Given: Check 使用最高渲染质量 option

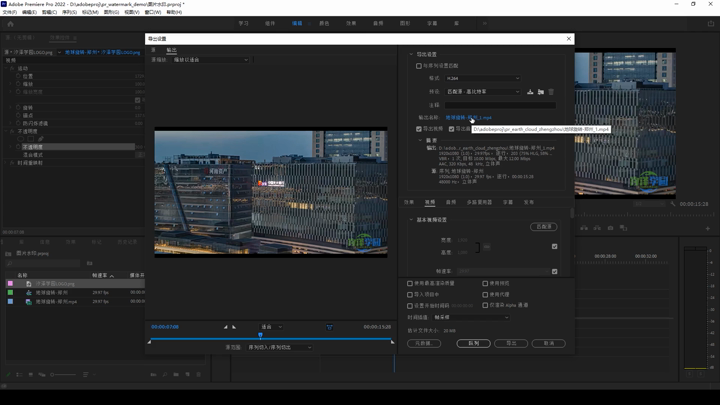Looking at the screenshot, I should (x=410, y=283).
